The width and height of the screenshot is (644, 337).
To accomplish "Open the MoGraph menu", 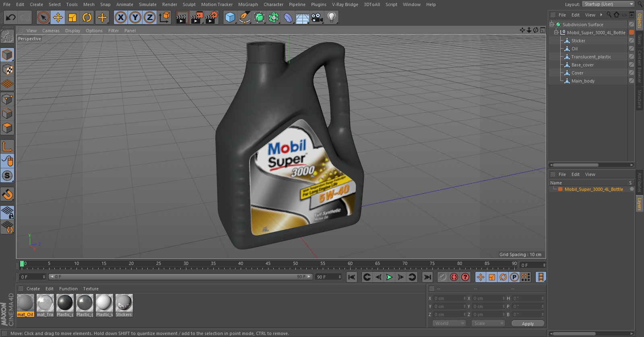I will click(x=248, y=4).
